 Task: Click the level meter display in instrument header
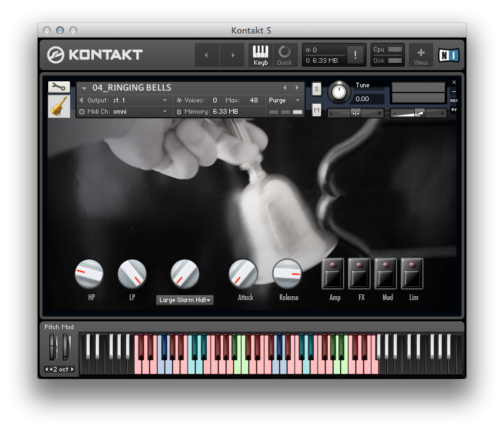(419, 93)
